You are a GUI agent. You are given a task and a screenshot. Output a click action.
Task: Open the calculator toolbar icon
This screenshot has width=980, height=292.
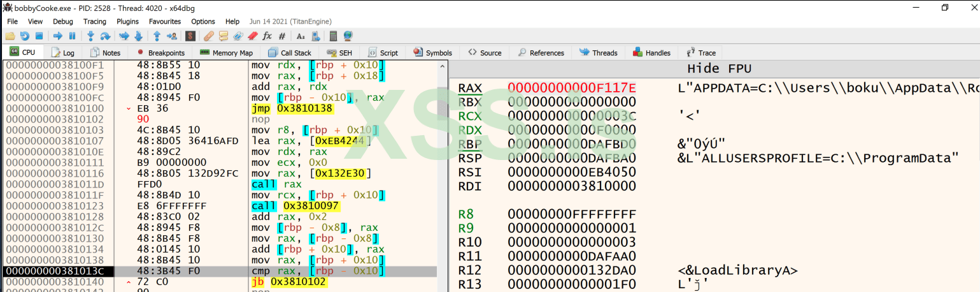[x=333, y=36]
